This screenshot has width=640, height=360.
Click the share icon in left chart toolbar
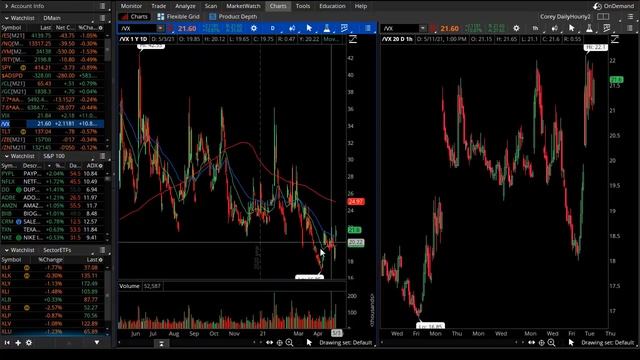pos(292,28)
